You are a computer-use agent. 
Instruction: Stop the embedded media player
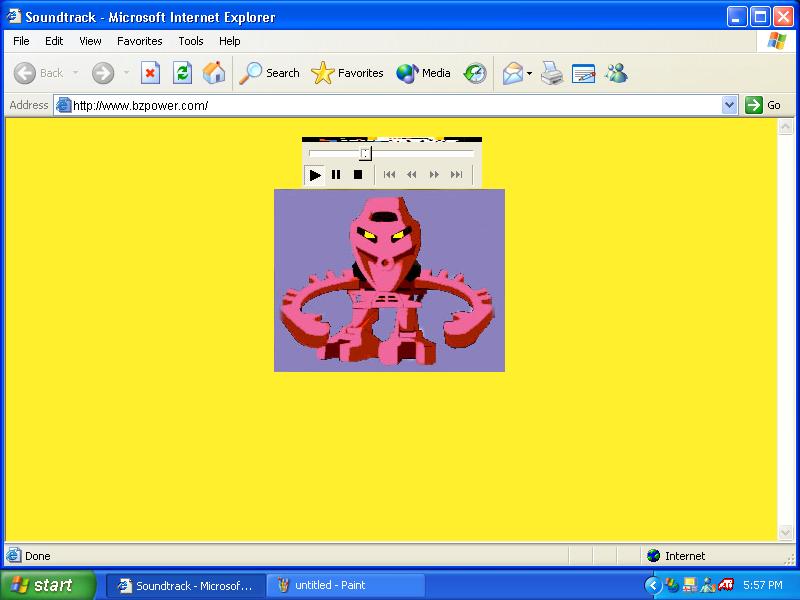(358, 174)
